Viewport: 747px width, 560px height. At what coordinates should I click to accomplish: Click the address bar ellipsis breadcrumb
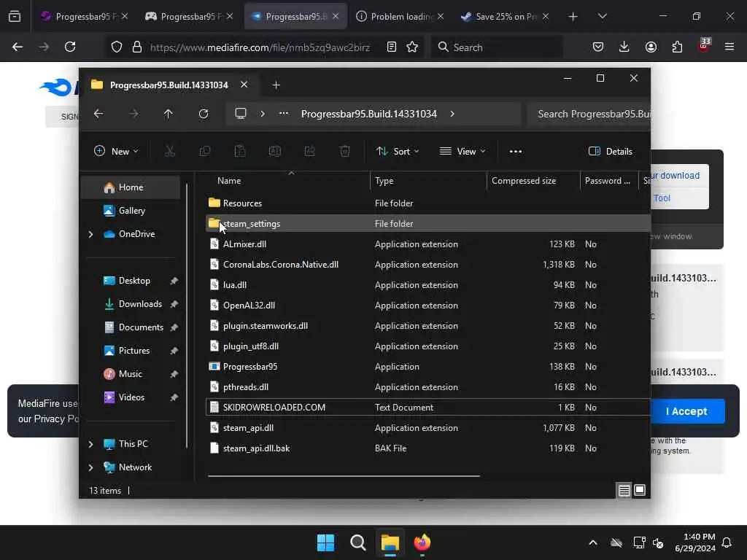coord(284,114)
